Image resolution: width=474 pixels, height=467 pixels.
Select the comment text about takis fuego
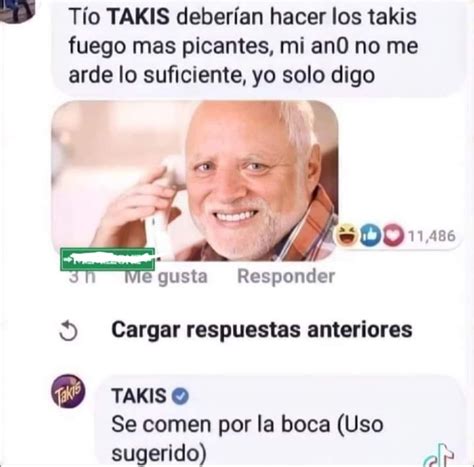tap(243, 46)
